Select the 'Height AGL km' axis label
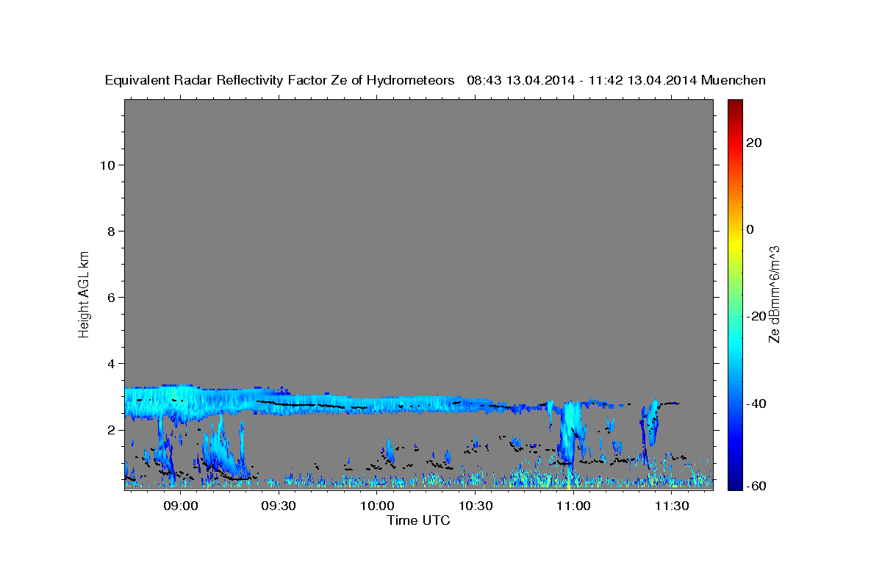Image resolution: width=882 pixels, height=588 pixels. (85, 293)
